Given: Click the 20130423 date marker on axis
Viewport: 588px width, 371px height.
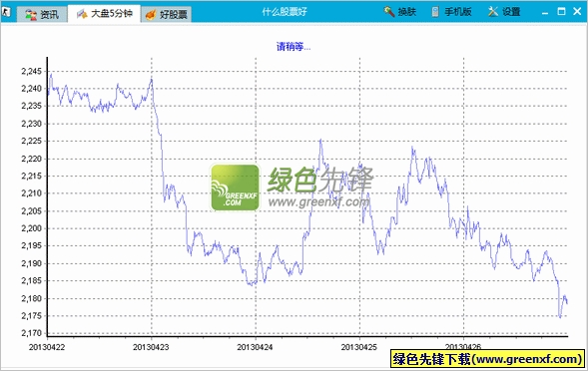Looking at the screenshot, I should pyautogui.click(x=151, y=347).
